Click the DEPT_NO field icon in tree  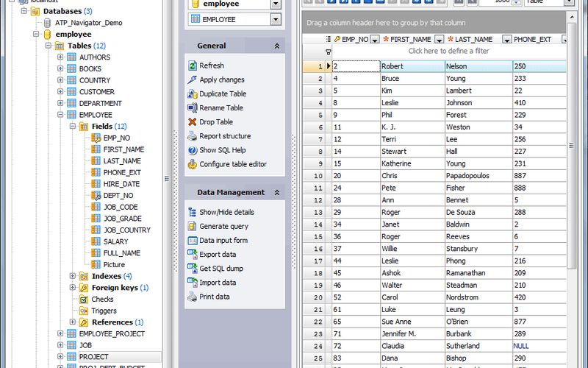pyautogui.click(x=96, y=195)
